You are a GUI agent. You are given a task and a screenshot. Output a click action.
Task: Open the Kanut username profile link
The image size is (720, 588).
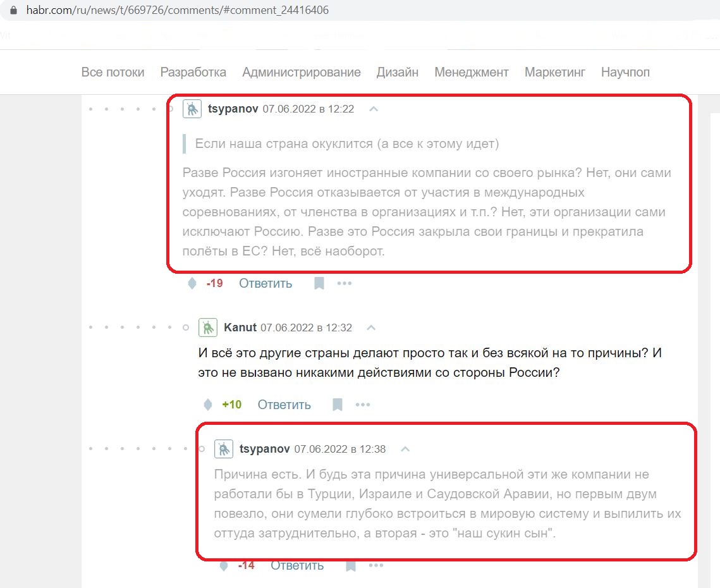tap(240, 328)
